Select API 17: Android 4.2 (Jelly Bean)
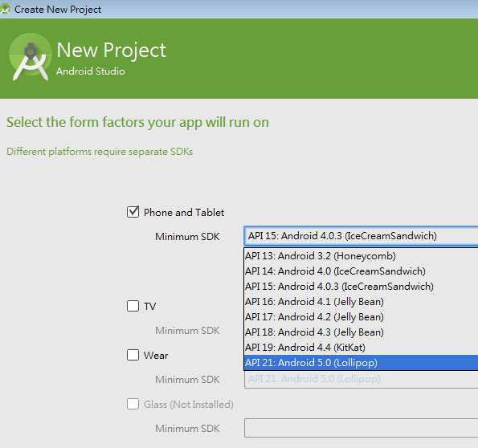The width and height of the screenshot is (478, 448). pos(361,317)
